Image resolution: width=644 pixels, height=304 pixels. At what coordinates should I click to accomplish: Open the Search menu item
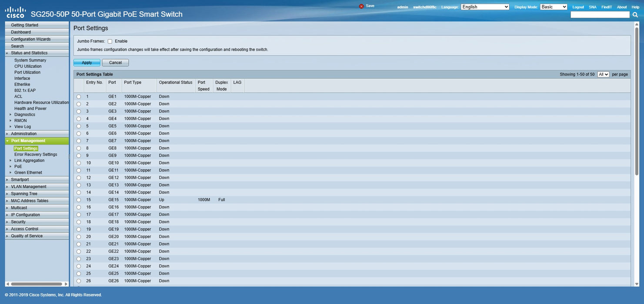[x=37, y=46]
